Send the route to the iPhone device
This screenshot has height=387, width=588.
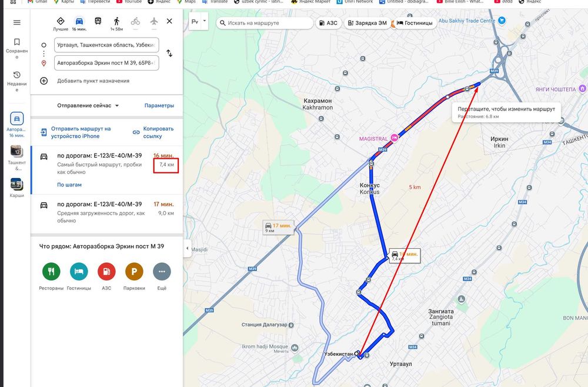point(76,132)
